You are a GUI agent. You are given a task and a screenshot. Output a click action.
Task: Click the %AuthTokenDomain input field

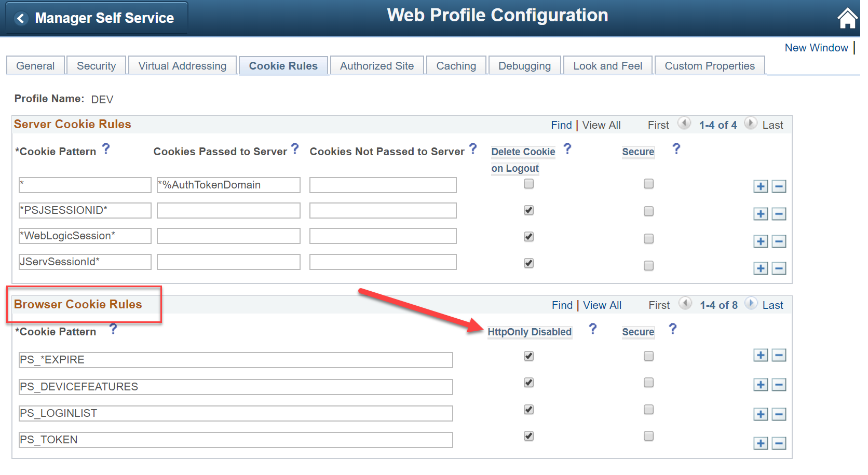click(x=228, y=185)
